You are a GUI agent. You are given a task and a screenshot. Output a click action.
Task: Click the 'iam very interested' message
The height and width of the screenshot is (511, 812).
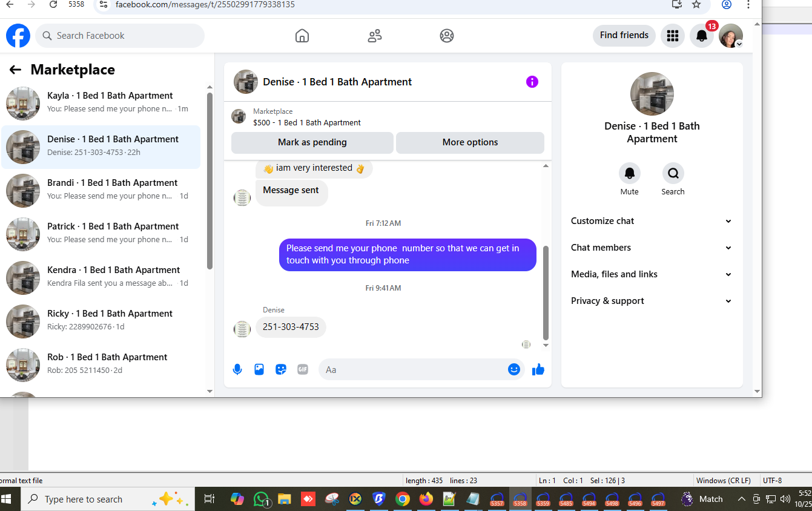[x=314, y=168]
